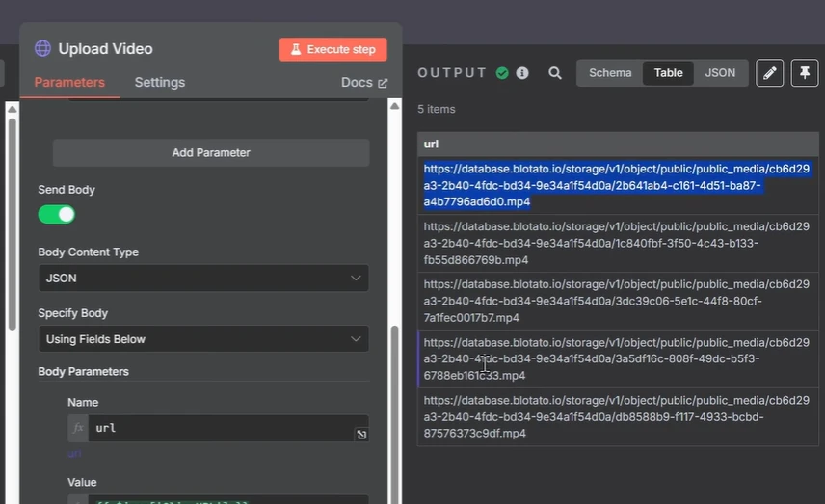
Task: Click the globe icon beside Upload Video
Action: [43, 48]
